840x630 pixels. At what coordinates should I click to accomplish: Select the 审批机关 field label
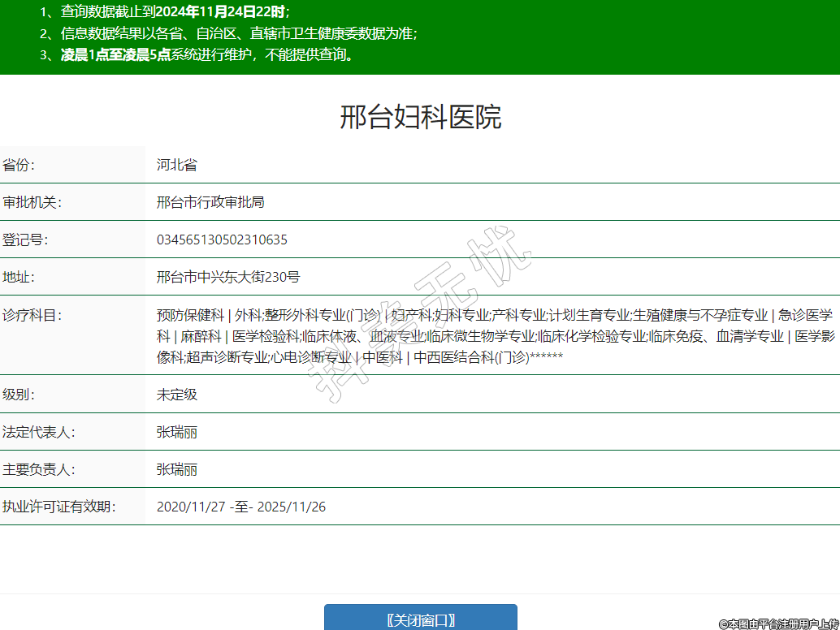coord(32,202)
